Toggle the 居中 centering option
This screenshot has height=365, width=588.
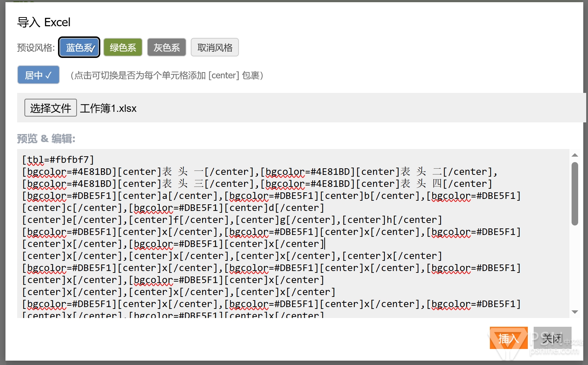38,75
